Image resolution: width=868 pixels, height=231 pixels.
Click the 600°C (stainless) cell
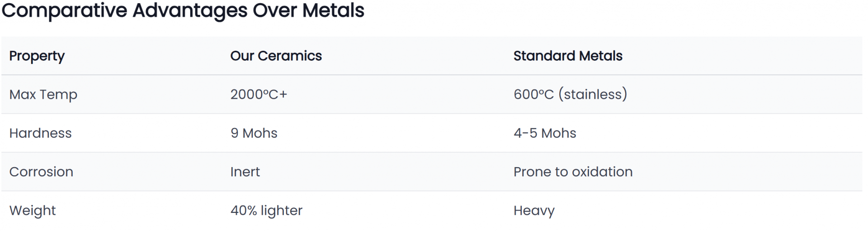tap(570, 94)
